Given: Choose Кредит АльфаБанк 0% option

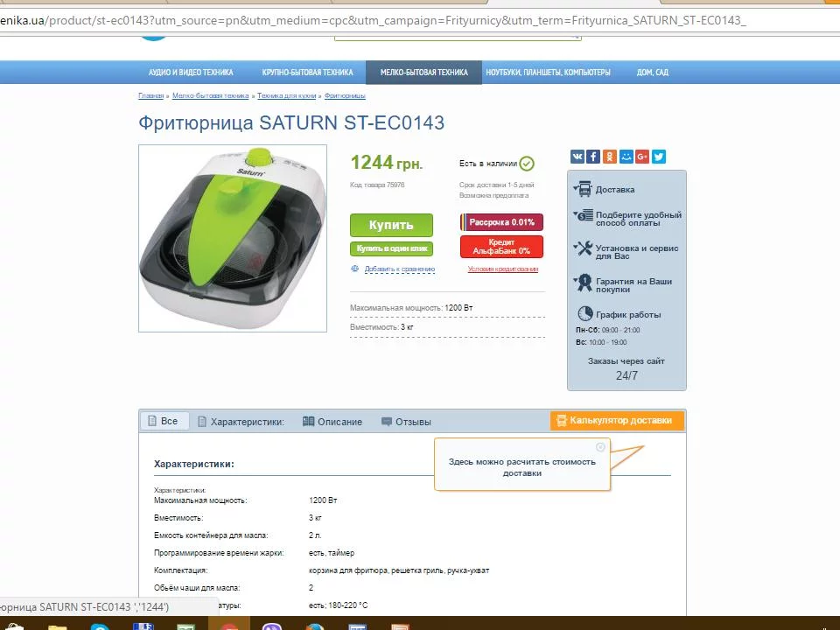Looking at the screenshot, I should [x=501, y=247].
